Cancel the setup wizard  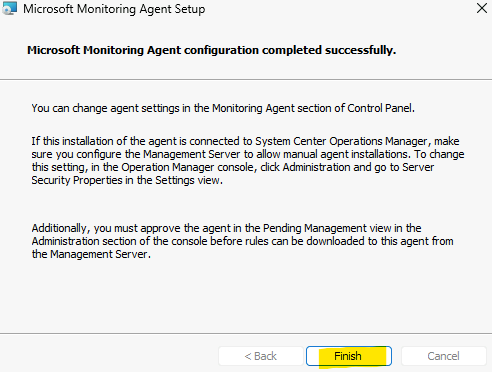click(444, 356)
